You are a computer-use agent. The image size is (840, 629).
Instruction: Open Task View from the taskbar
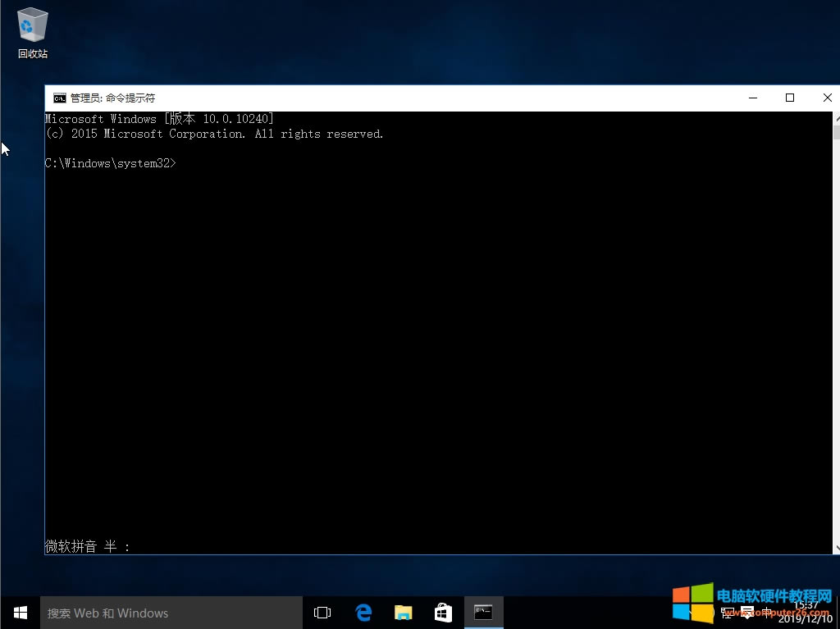tap(322, 613)
